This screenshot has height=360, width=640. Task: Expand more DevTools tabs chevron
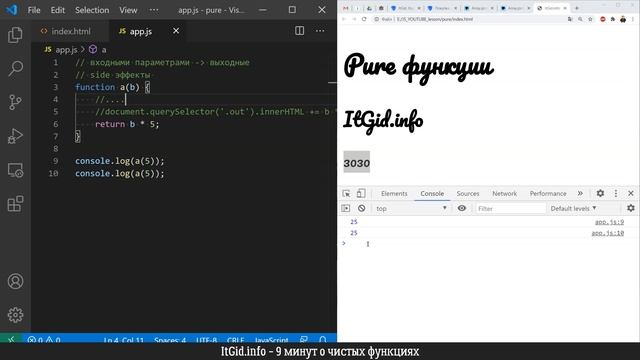[580, 193]
